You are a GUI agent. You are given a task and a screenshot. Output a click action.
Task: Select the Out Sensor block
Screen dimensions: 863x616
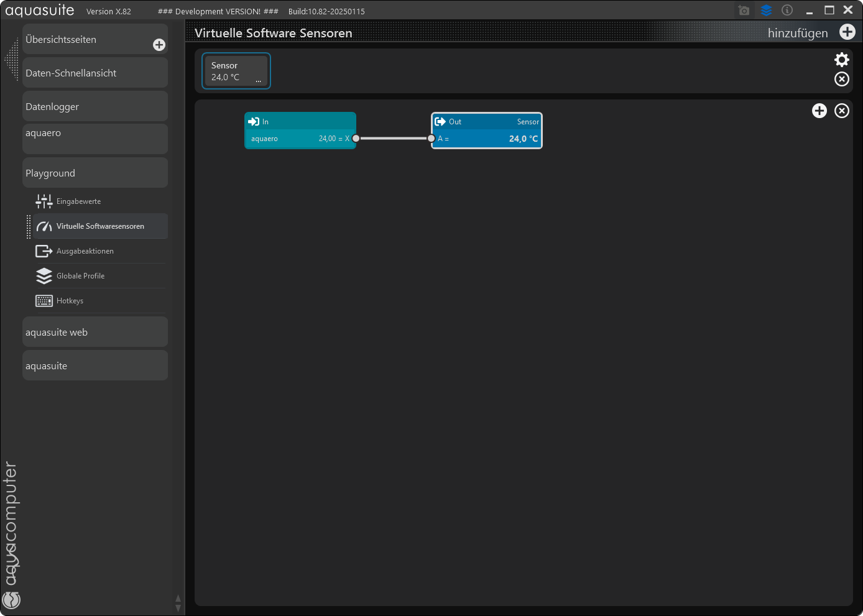pos(486,122)
